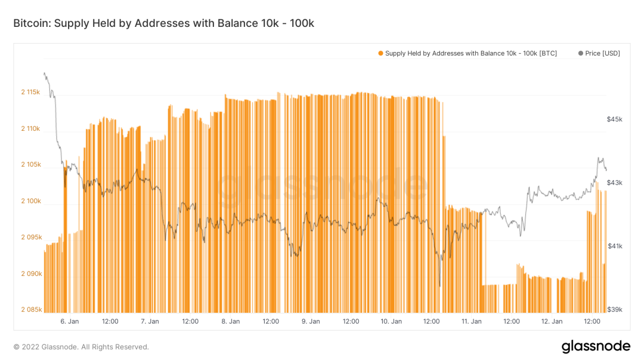Click the $39k price axis label
The height and width of the screenshot is (363, 644).
(614, 309)
